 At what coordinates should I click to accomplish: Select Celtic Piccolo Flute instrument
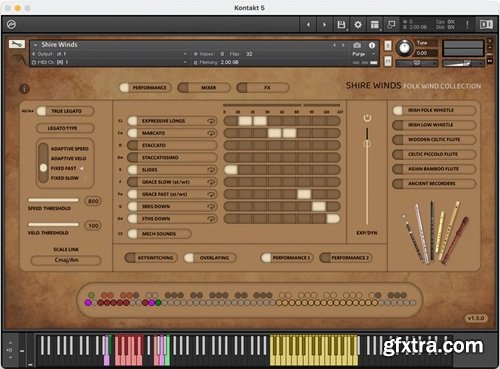(x=434, y=154)
